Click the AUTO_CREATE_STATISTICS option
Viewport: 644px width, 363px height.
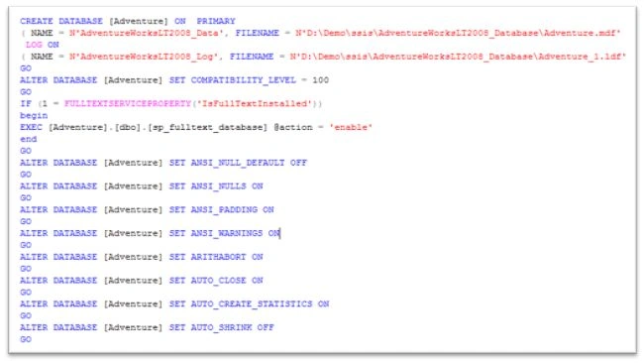[x=252, y=303]
